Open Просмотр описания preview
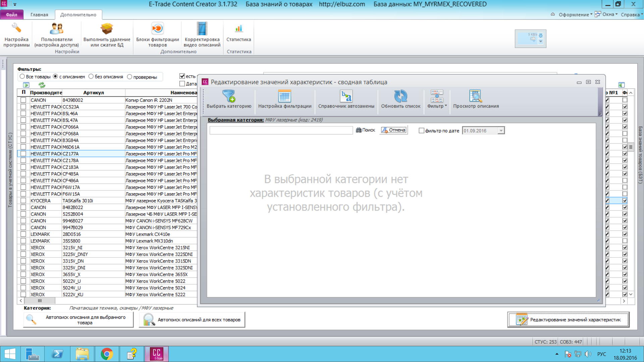This screenshot has height=362, width=644. 476,99
